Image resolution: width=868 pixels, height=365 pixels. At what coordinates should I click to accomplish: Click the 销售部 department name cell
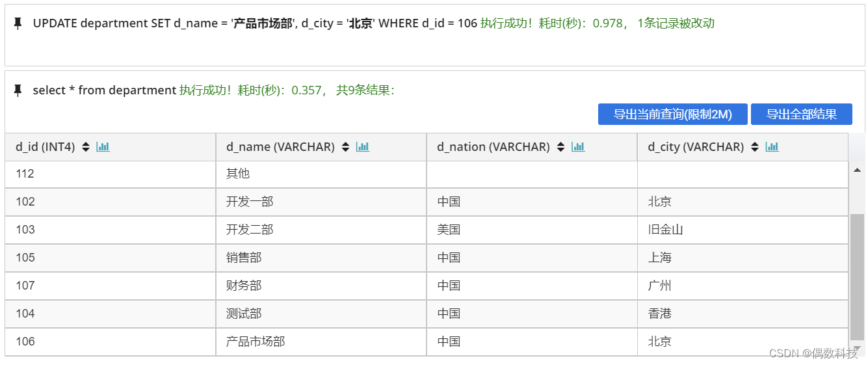[321, 258]
